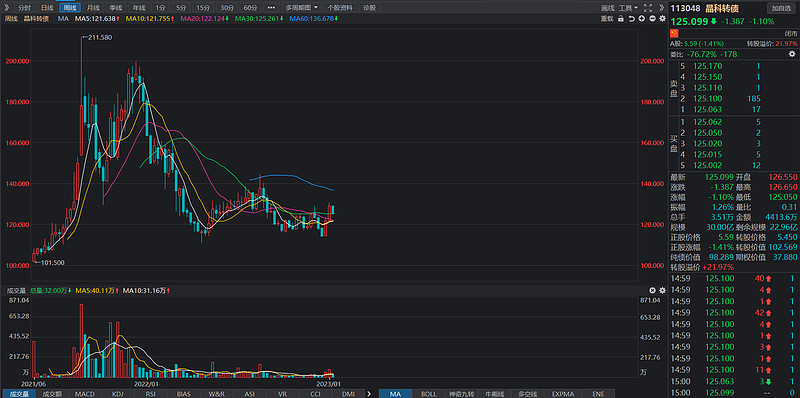Open volume panel settings gear

point(662,290)
